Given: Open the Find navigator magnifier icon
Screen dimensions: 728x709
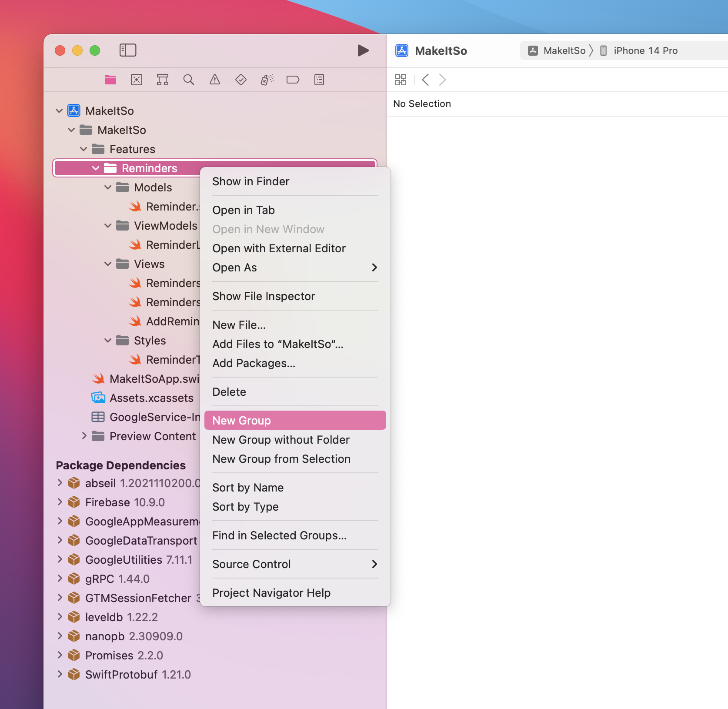Looking at the screenshot, I should pyautogui.click(x=189, y=80).
